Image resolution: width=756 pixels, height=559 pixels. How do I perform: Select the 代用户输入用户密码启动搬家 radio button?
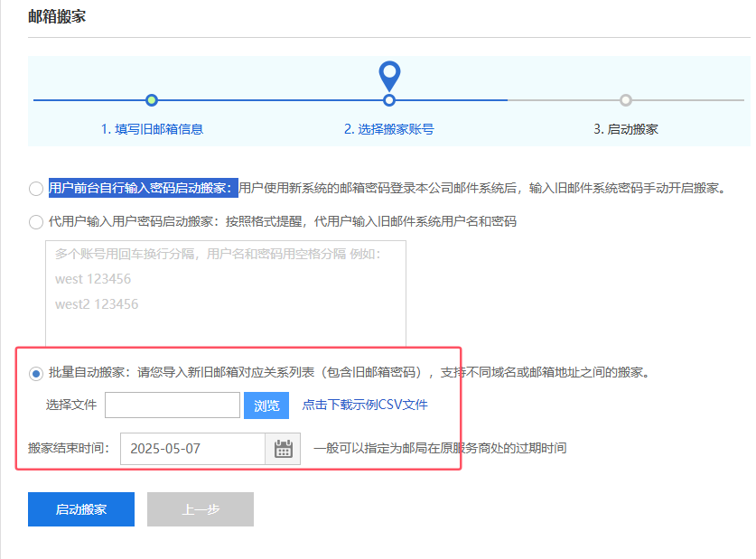pyautogui.click(x=36, y=222)
